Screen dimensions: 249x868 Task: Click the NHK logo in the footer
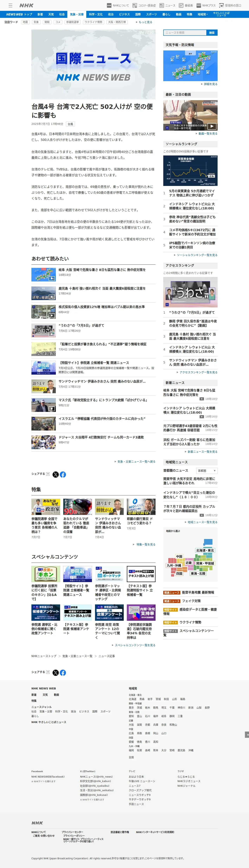37,823
